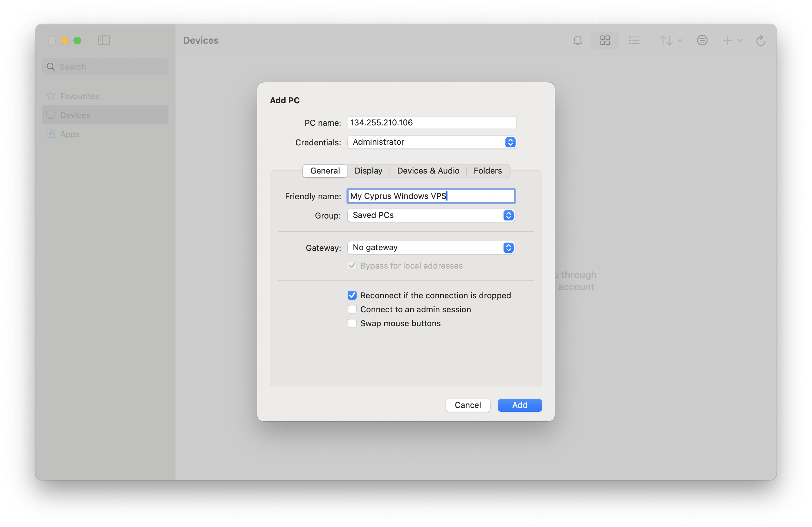Cancel the Add PC dialog
This screenshot has height=527, width=812.
point(467,405)
